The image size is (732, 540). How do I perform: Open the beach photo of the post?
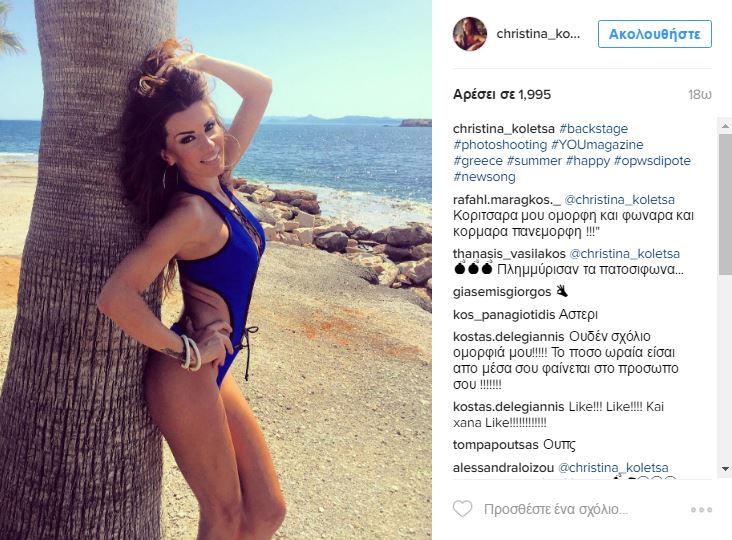[216, 270]
